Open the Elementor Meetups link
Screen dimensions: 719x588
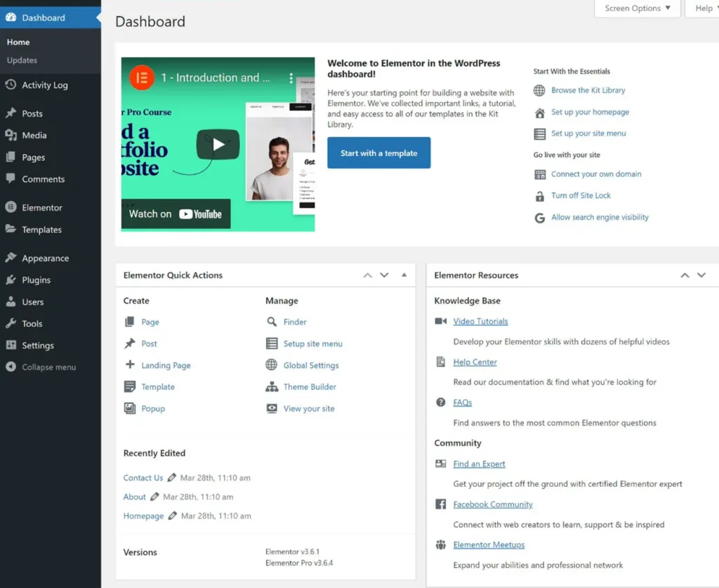[489, 544]
